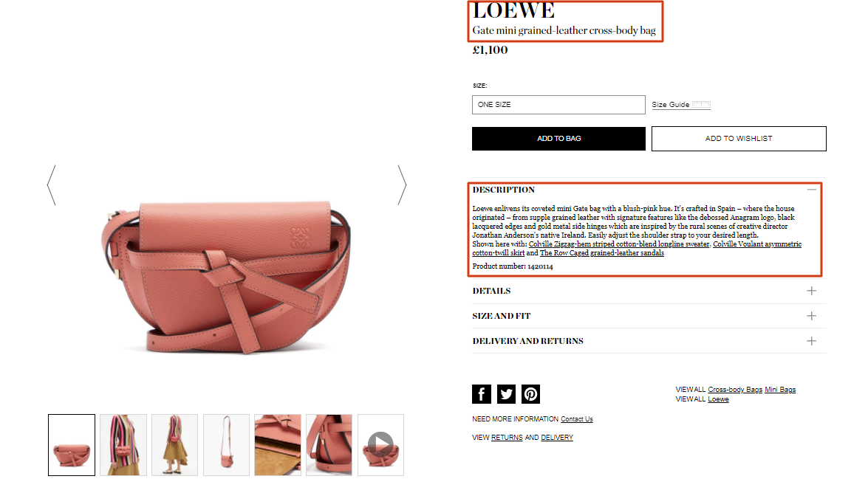This screenshot has width=868, height=479.
Task: Share product via Twitter icon
Action: [506, 394]
